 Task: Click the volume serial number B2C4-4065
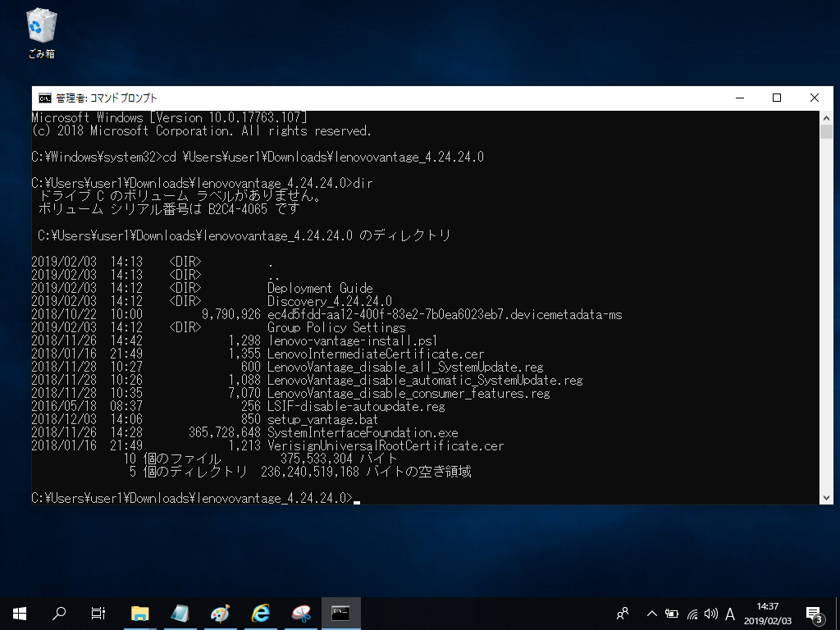click(x=237, y=209)
